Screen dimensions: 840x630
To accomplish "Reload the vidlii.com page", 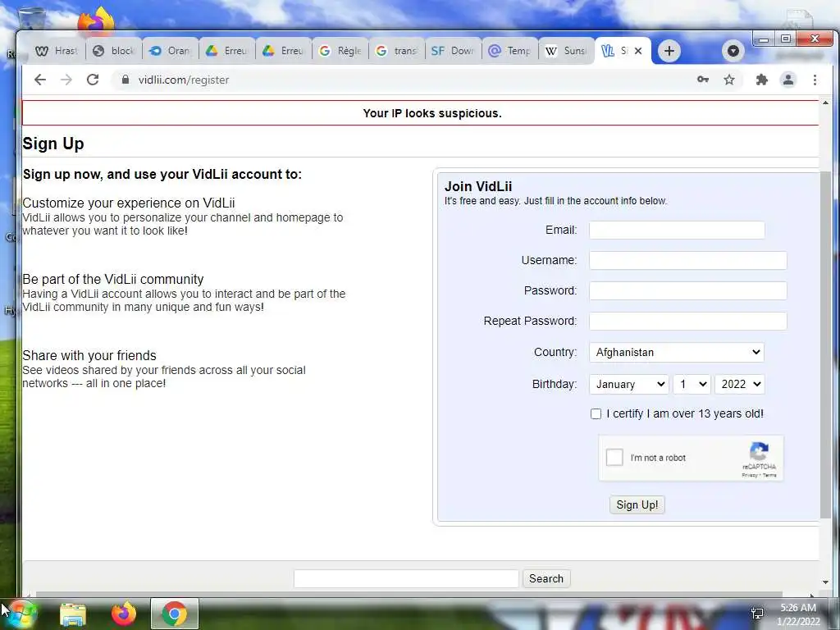I will 93,80.
